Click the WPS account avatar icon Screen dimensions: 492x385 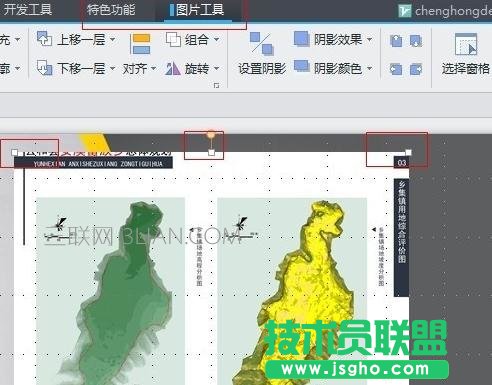point(405,11)
